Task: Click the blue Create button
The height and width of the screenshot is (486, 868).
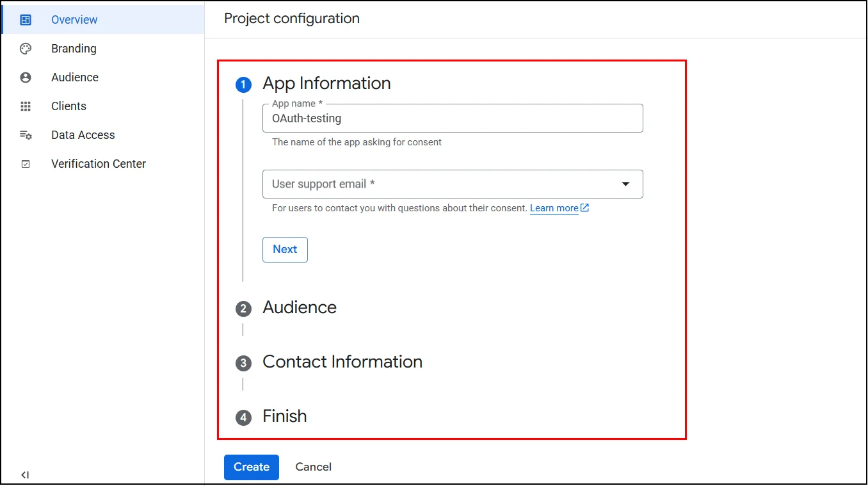Action: point(252,467)
